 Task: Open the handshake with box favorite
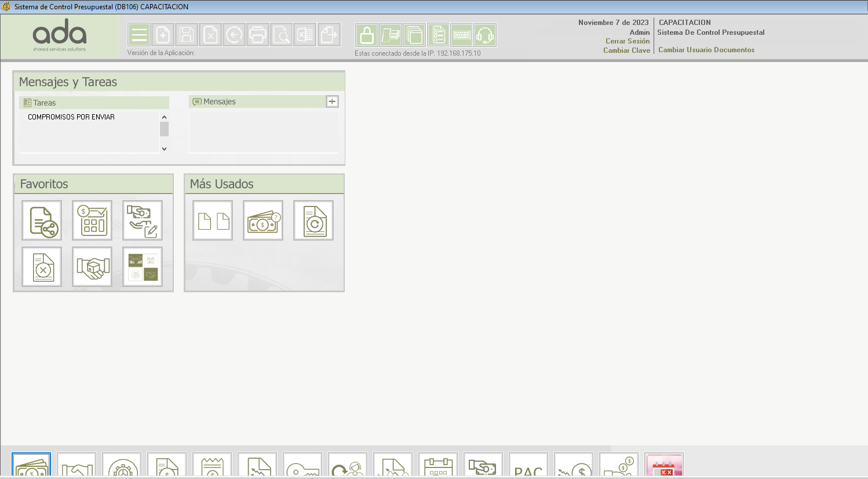tap(92, 267)
